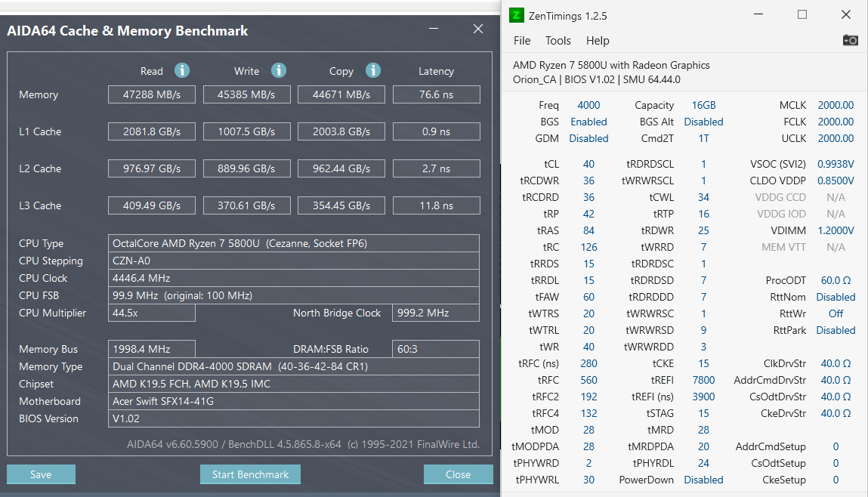This screenshot has height=497, width=868.
Task: Click the BGS Enabled value
Action: click(x=588, y=122)
